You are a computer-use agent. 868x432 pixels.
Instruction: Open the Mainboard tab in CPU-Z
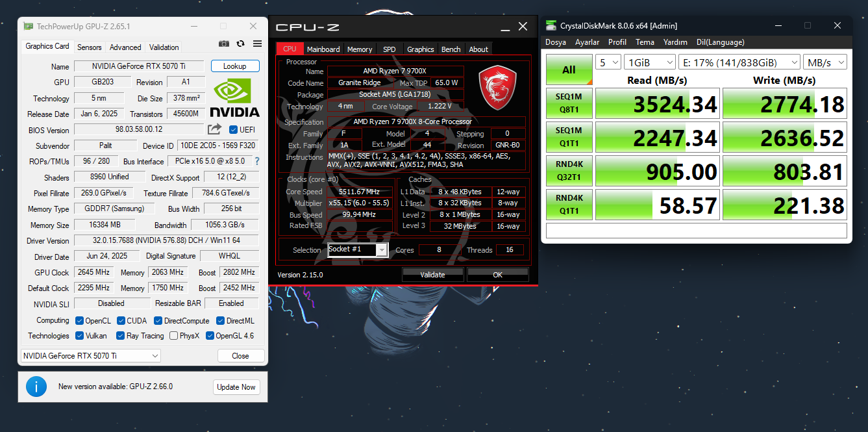point(323,49)
